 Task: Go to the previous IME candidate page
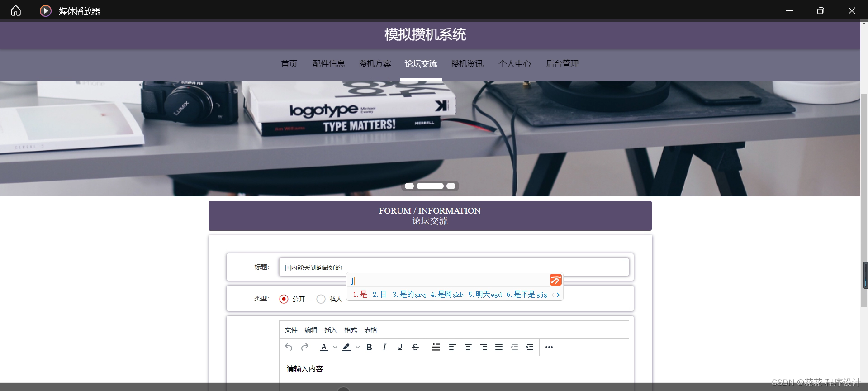tap(553, 295)
